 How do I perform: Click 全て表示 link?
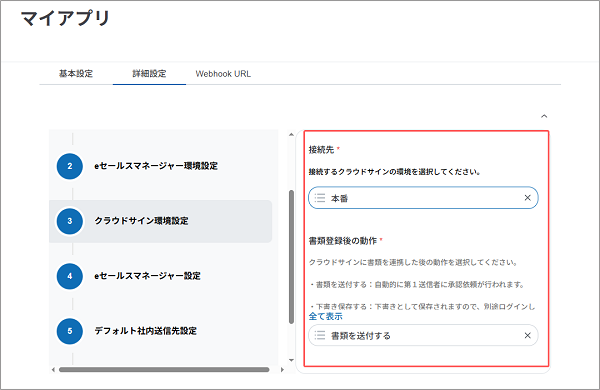(x=326, y=317)
